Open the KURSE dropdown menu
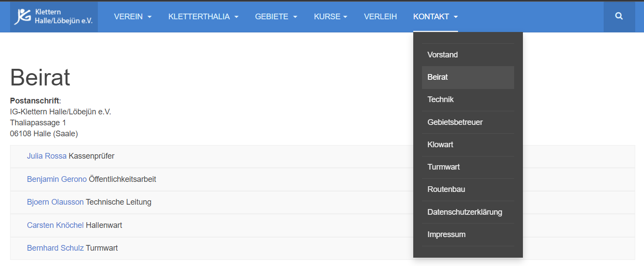This screenshot has width=644, height=266. [330, 17]
